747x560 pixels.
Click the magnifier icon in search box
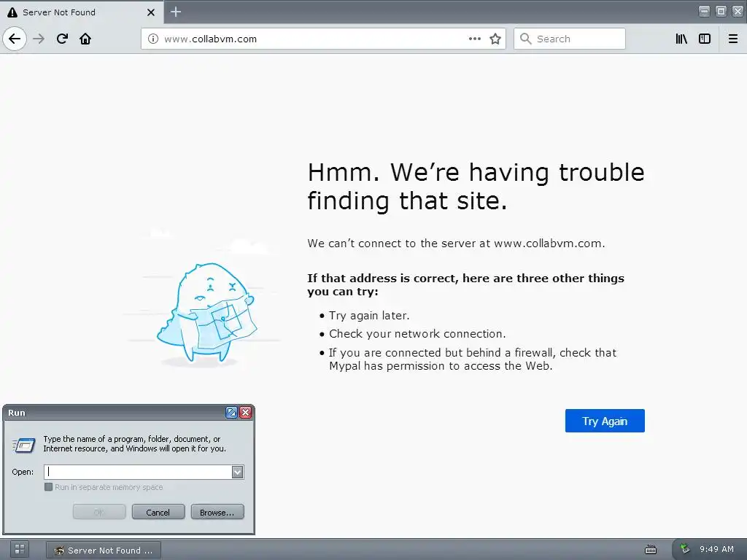tap(525, 39)
